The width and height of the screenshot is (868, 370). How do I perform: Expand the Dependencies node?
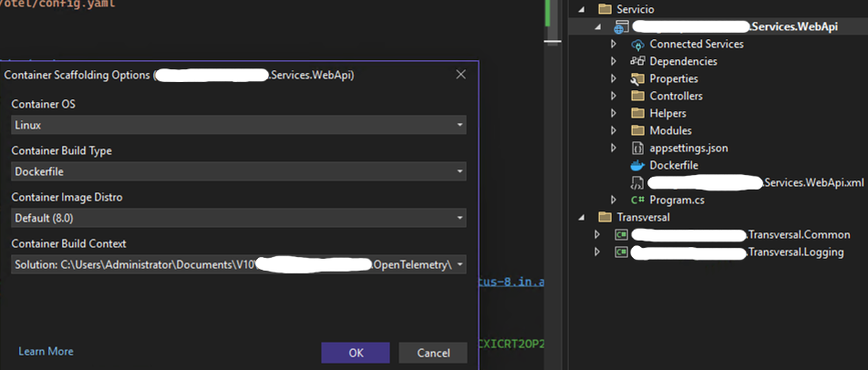(614, 61)
